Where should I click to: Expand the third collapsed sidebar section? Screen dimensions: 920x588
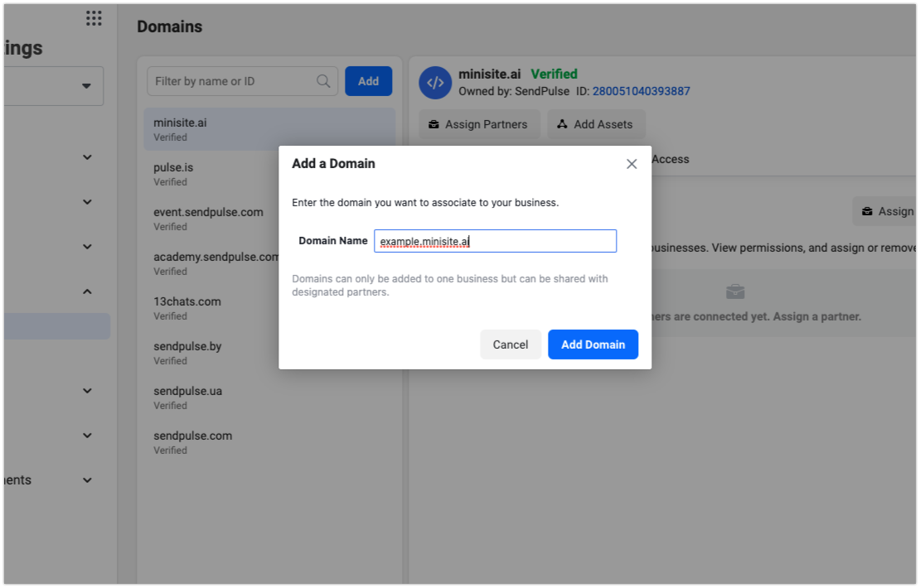[x=87, y=246]
